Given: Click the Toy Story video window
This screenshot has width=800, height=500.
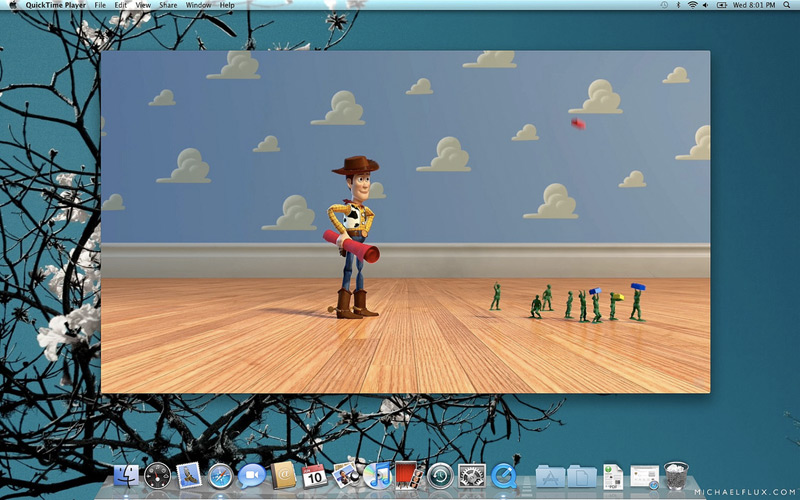Looking at the screenshot, I should tap(405, 221).
